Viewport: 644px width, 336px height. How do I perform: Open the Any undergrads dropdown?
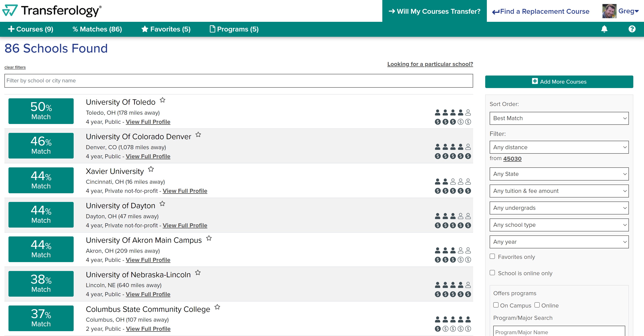pos(559,208)
